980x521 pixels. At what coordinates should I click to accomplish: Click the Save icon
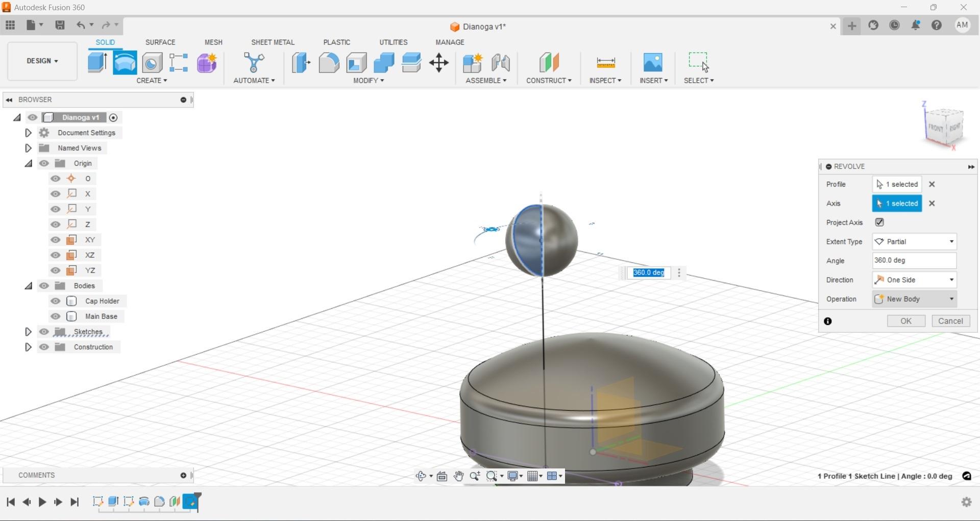[60, 25]
